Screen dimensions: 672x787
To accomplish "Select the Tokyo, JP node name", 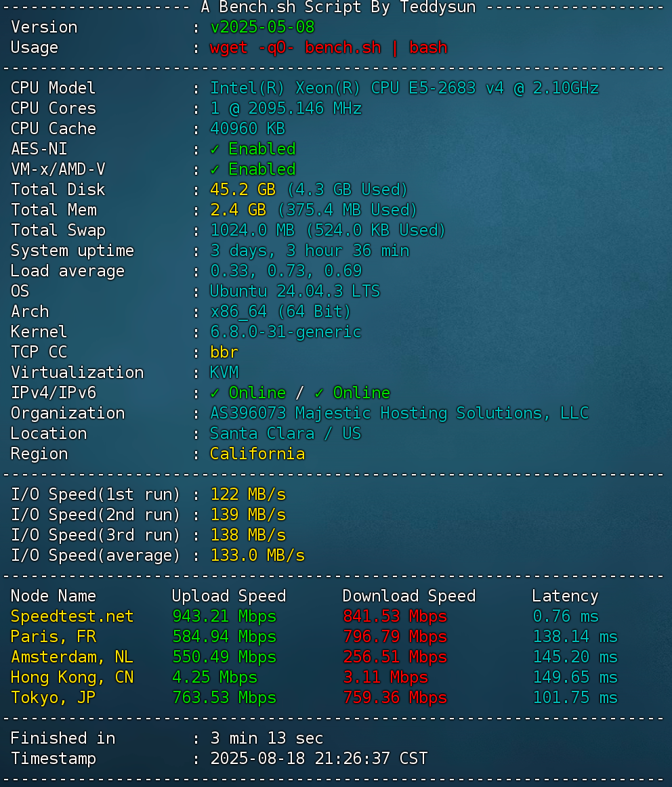I will (54, 698).
